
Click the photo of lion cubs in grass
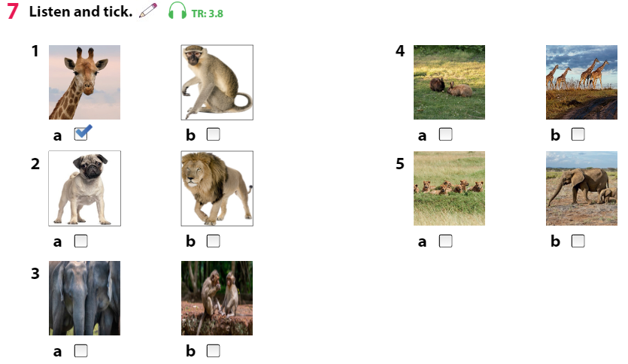[x=449, y=189]
